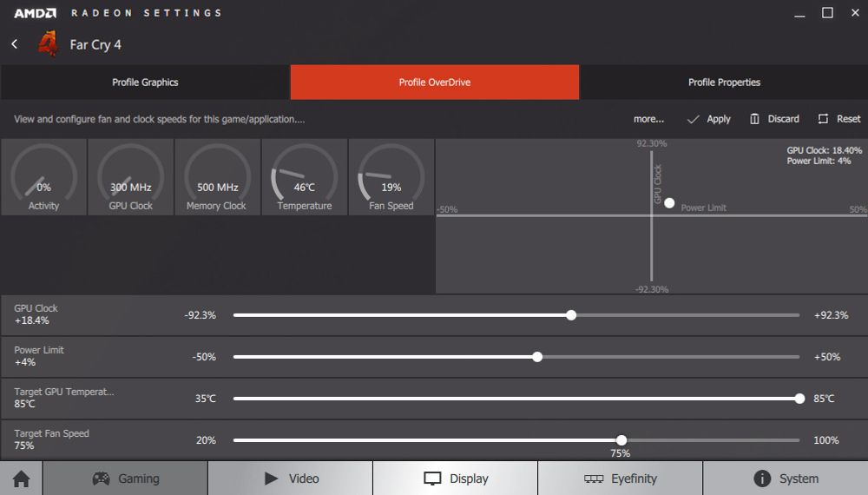
Task: Click the Power Limit +4% row label
Action: (x=39, y=356)
